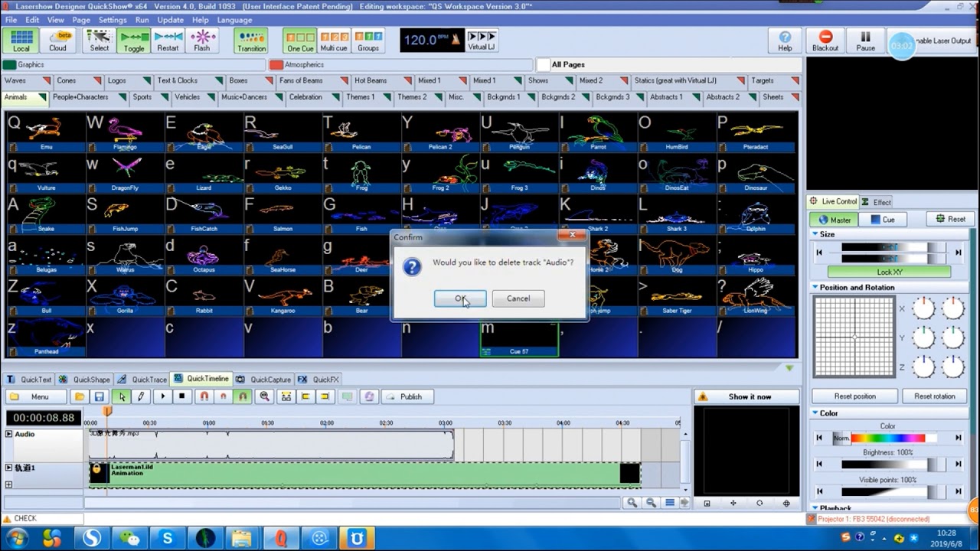Toggle the first red magnet snap option

tap(204, 396)
